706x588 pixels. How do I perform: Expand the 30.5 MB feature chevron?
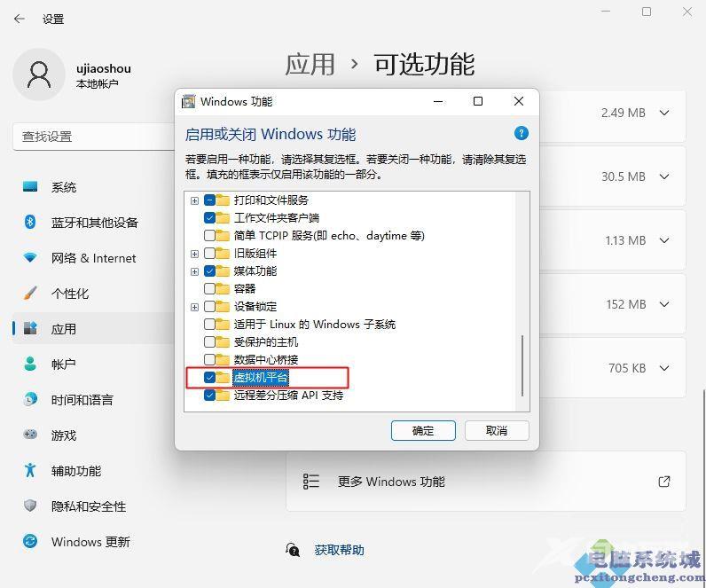664,176
